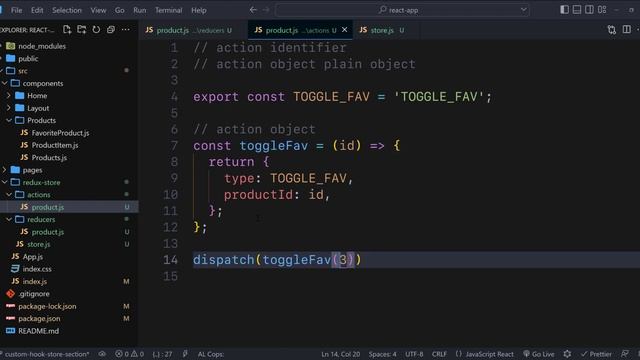The image size is (640, 360).
Task: Open command center dropdown chevron
Action: point(523,10)
